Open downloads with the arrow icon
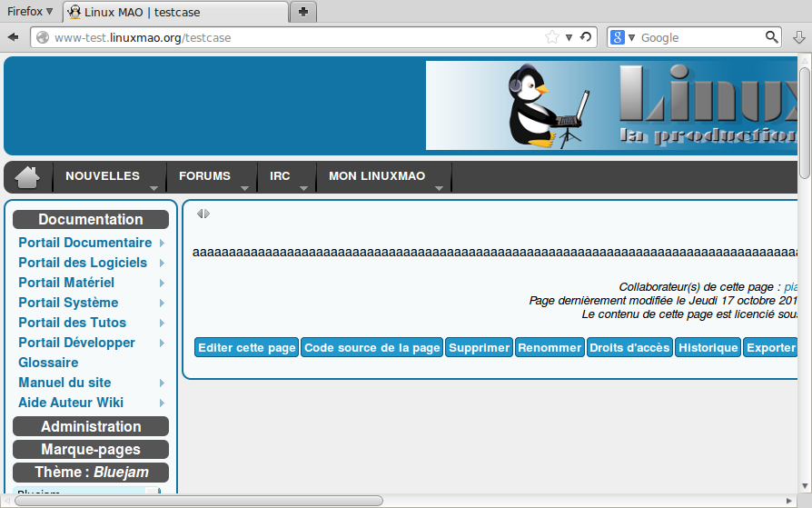 click(x=799, y=37)
